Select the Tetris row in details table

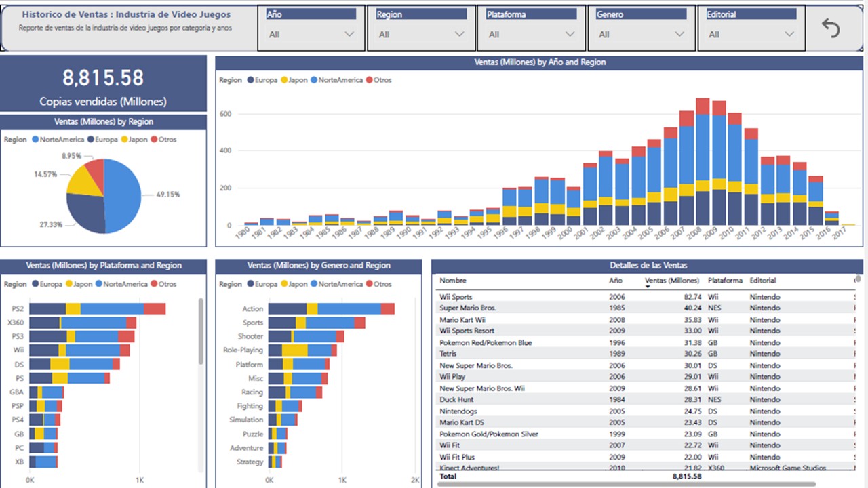(448, 354)
